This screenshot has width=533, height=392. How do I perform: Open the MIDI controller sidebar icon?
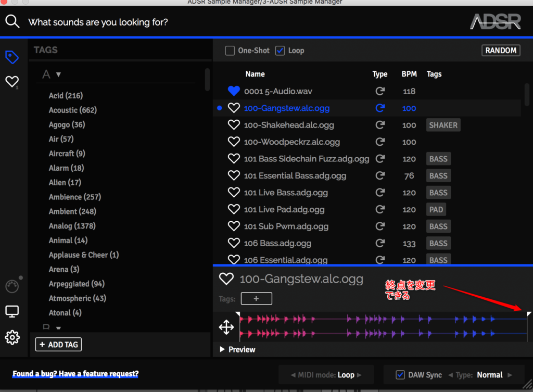(x=12, y=286)
